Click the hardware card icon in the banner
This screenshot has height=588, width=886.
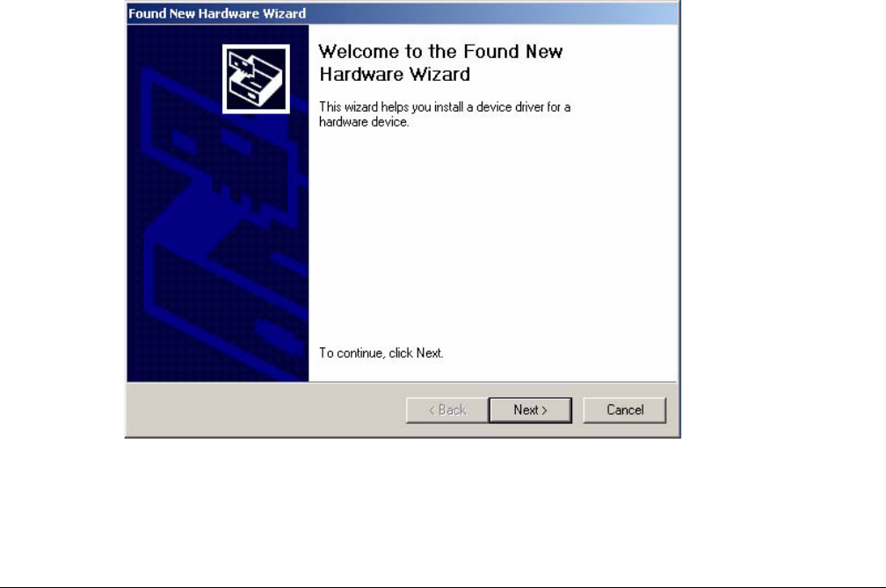256,79
